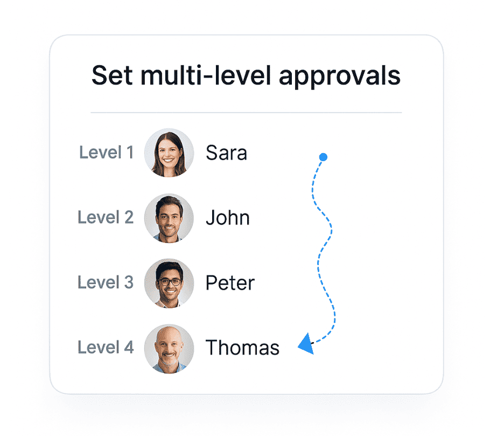The height and width of the screenshot is (436, 504).
Task: Click the Level 4 label
Action: 106,348
